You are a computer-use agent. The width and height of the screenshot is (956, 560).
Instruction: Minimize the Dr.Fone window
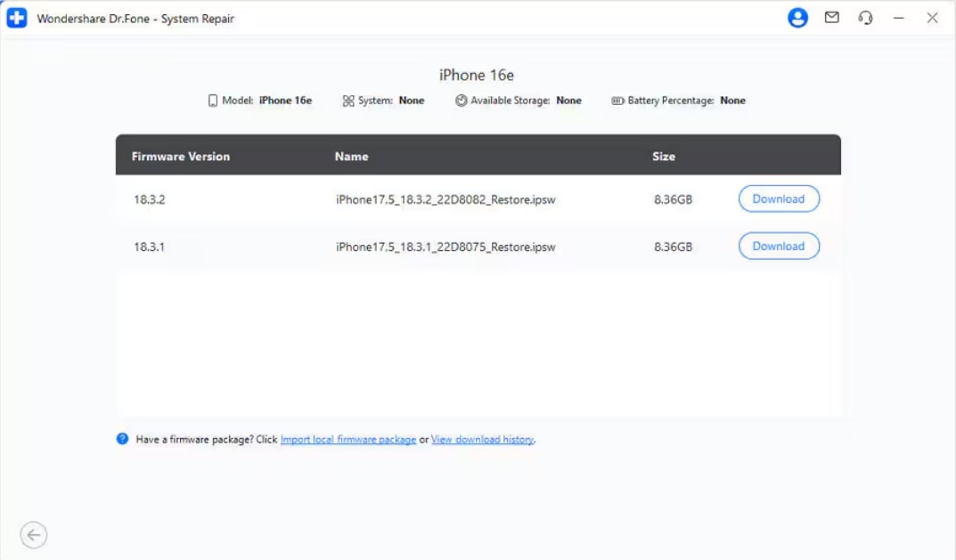pyautogui.click(x=899, y=18)
